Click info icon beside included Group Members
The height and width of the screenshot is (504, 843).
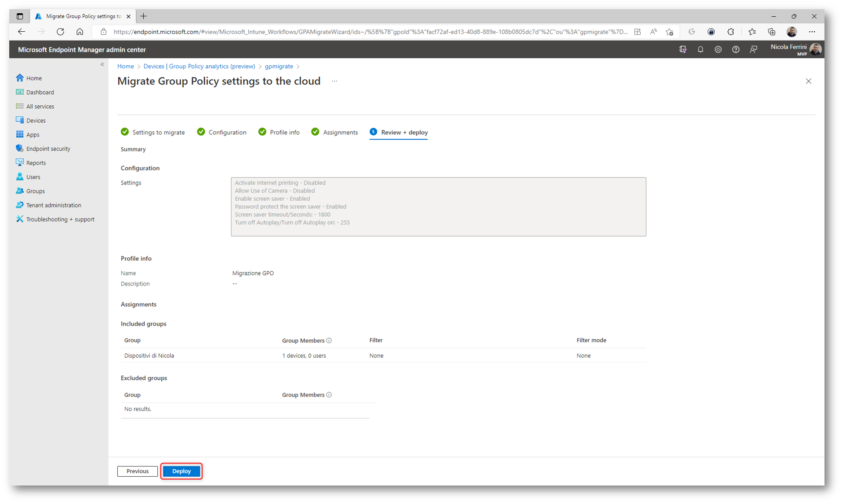coord(329,341)
